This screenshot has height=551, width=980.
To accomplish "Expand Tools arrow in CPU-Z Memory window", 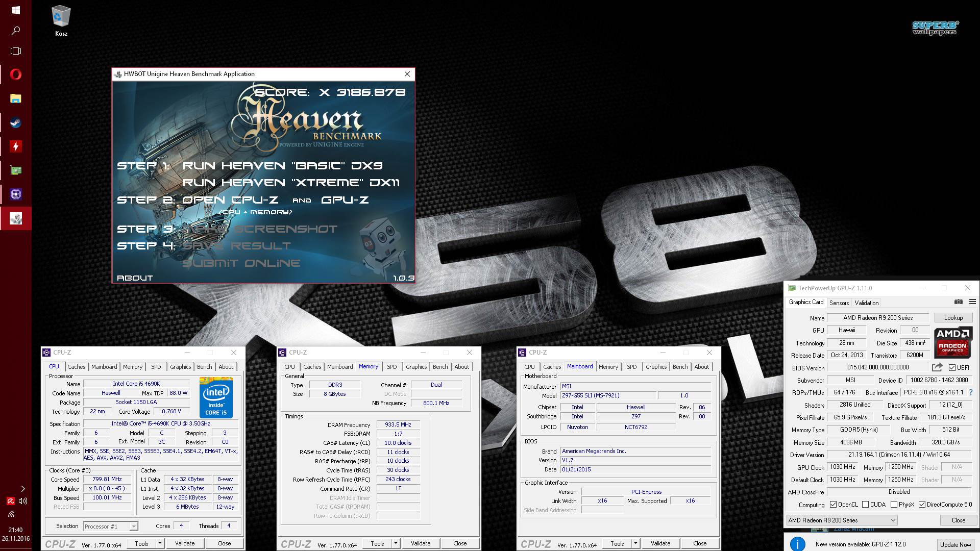I will (x=396, y=543).
